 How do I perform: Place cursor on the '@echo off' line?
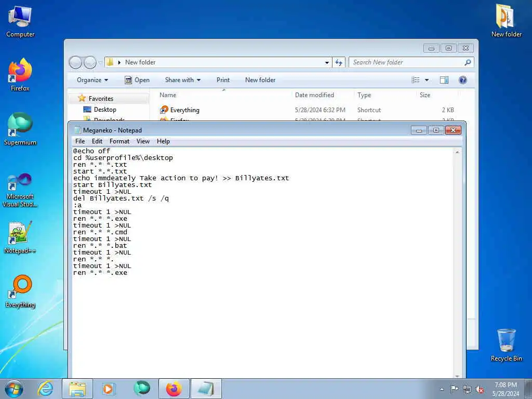[x=91, y=151]
